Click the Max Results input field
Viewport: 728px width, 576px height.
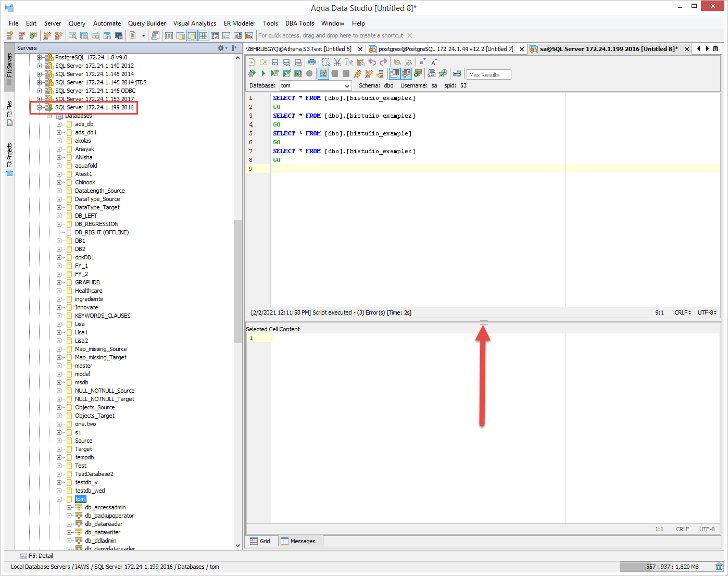click(488, 75)
